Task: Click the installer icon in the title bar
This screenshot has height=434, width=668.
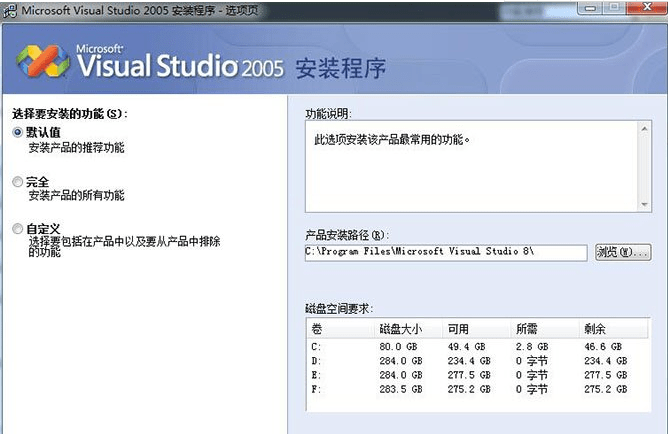Action: (x=10, y=11)
